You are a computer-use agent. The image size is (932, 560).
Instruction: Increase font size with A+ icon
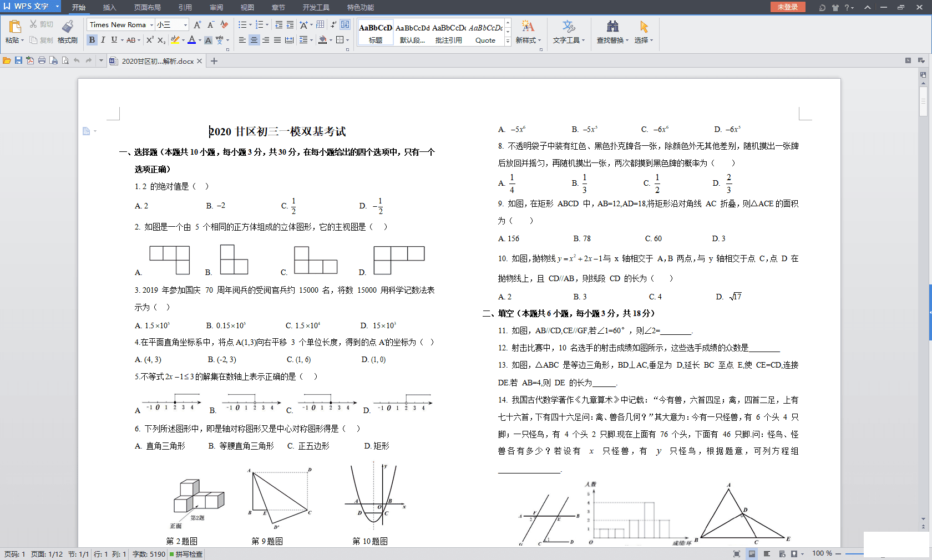point(197,24)
